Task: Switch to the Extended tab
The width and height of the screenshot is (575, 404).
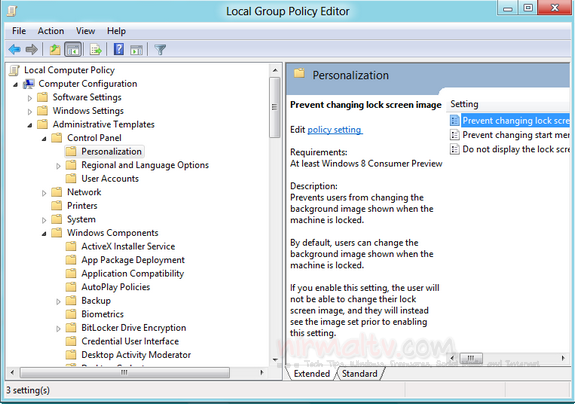Action: coord(312,374)
